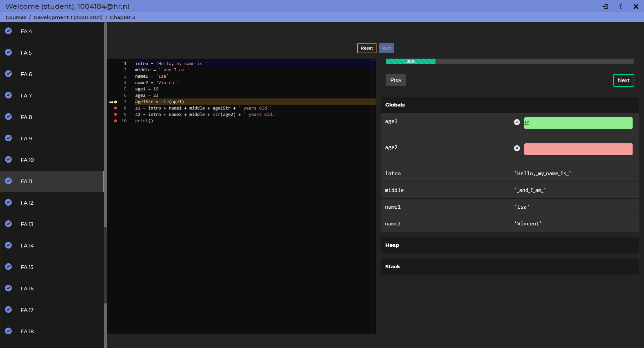The height and width of the screenshot is (348, 644).
Task: Open the info icon in header
Action: [x=621, y=6]
